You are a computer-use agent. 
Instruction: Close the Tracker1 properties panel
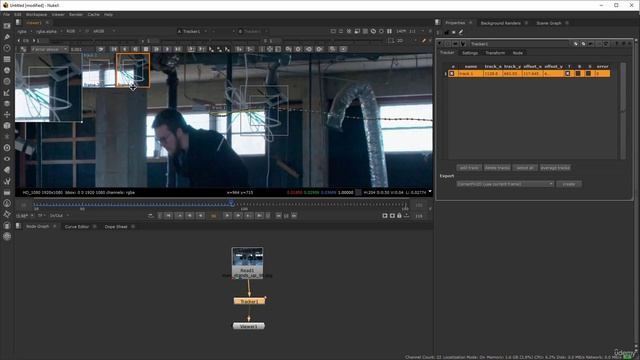point(629,44)
